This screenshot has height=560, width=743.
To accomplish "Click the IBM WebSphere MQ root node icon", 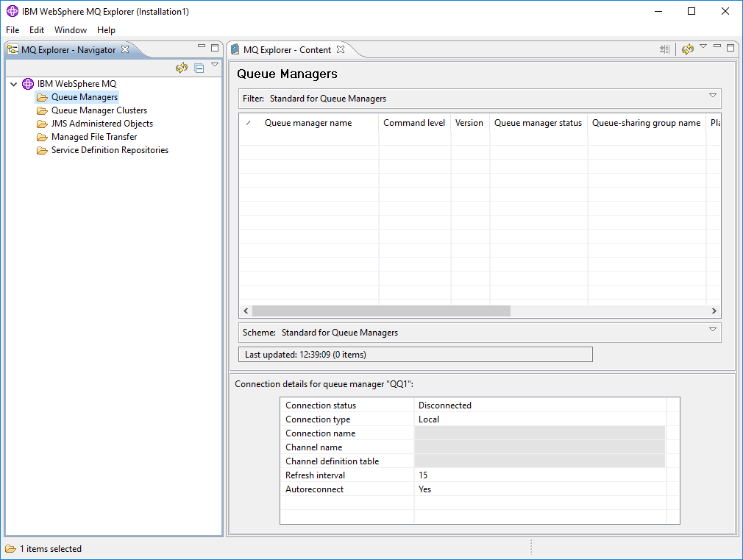I will [x=28, y=84].
